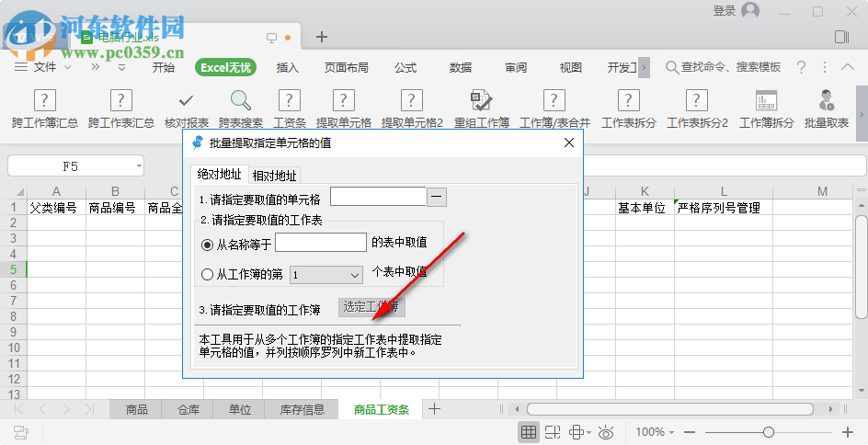Click the help question mark icon
This screenshot has width=868, height=445.
pyautogui.click(x=801, y=67)
